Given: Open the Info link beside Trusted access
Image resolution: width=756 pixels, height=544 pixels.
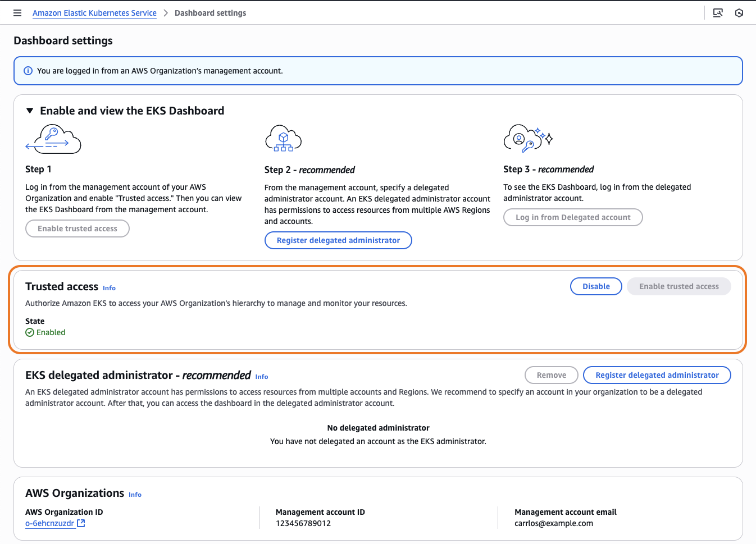Looking at the screenshot, I should coord(109,287).
